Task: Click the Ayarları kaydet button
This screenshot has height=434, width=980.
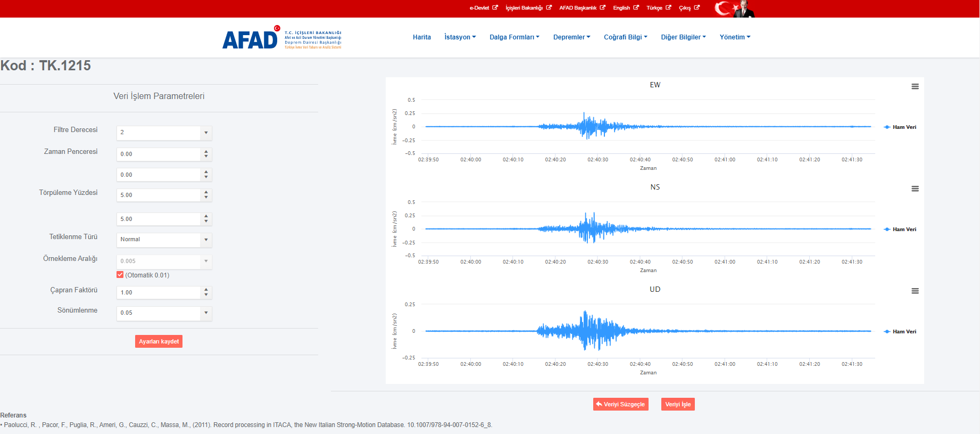Action: tap(159, 341)
